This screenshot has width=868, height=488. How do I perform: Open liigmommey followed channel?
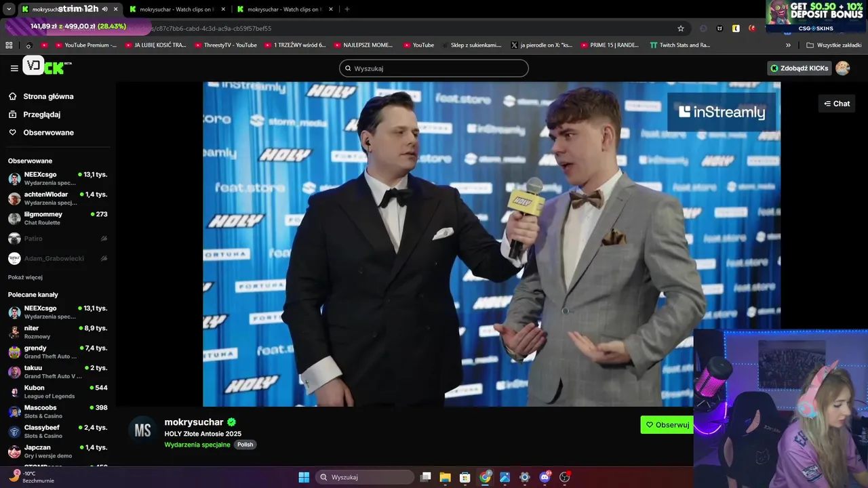(x=58, y=218)
